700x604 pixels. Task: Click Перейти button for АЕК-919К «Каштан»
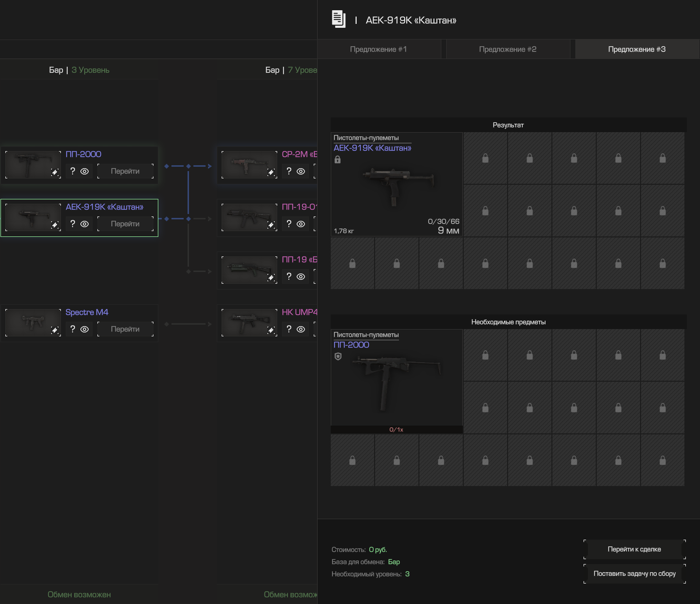(125, 224)
